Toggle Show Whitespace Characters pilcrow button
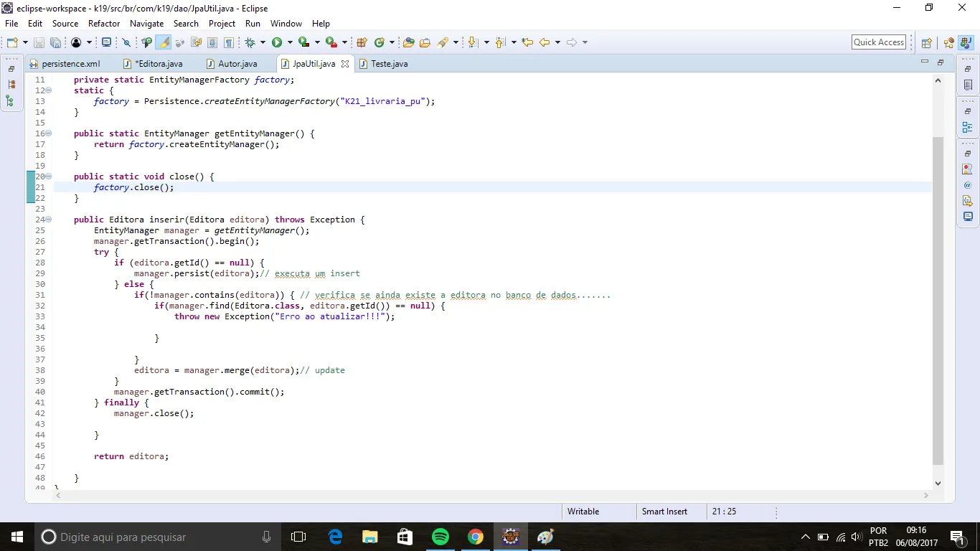This screenshot has height=551, width=980. (x=228, y=43)
